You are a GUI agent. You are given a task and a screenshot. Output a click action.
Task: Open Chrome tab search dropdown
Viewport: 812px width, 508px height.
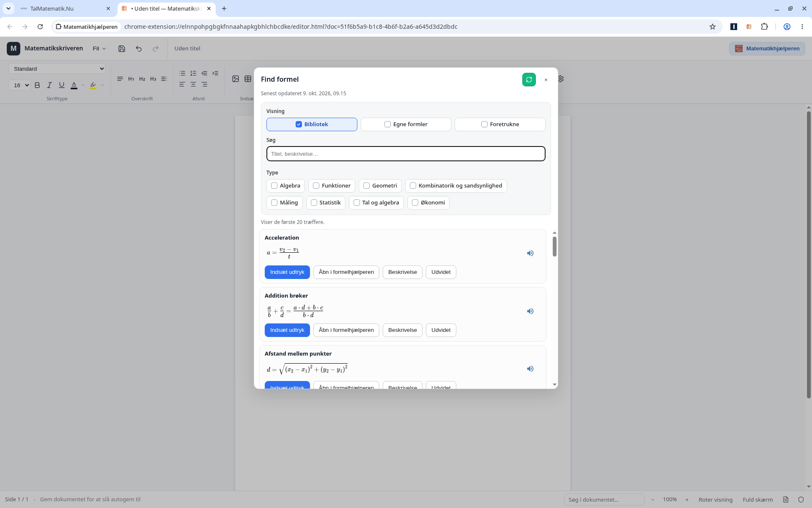coord(8,8)
